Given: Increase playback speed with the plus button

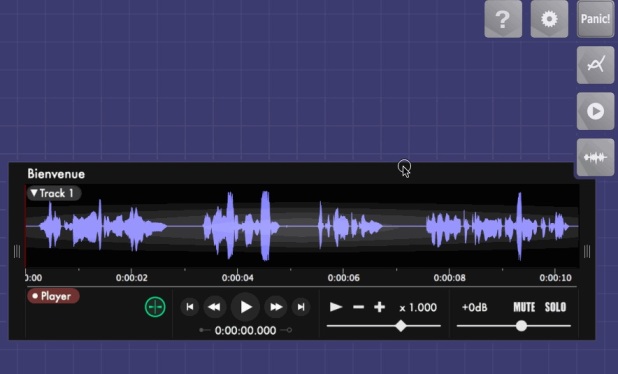Looking at the screenshot, I should (379, 307).
